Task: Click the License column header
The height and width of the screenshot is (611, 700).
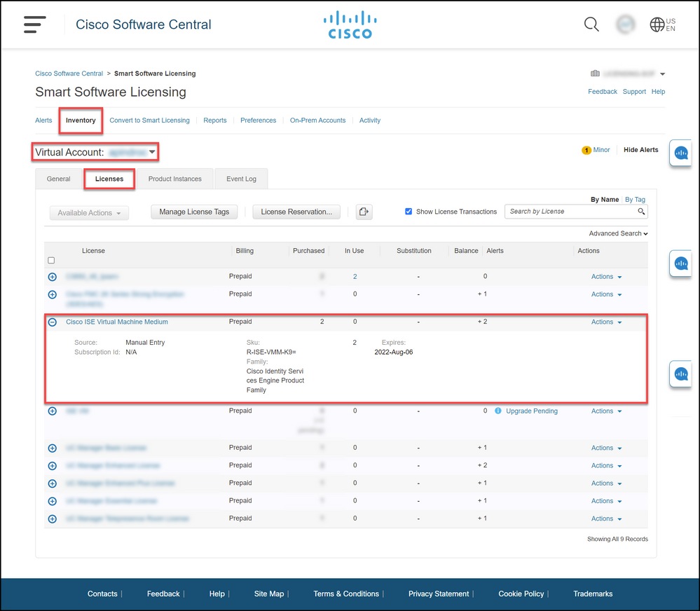Action: click(93, 251)
